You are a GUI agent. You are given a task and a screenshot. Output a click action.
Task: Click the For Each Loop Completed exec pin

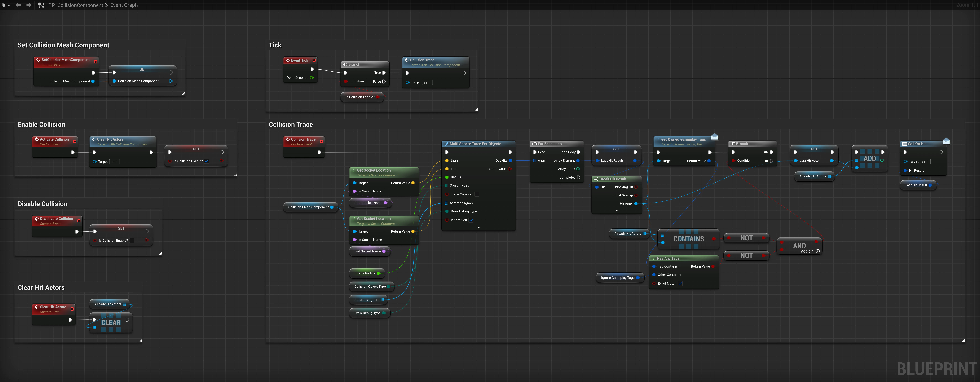tap(579, 177)
